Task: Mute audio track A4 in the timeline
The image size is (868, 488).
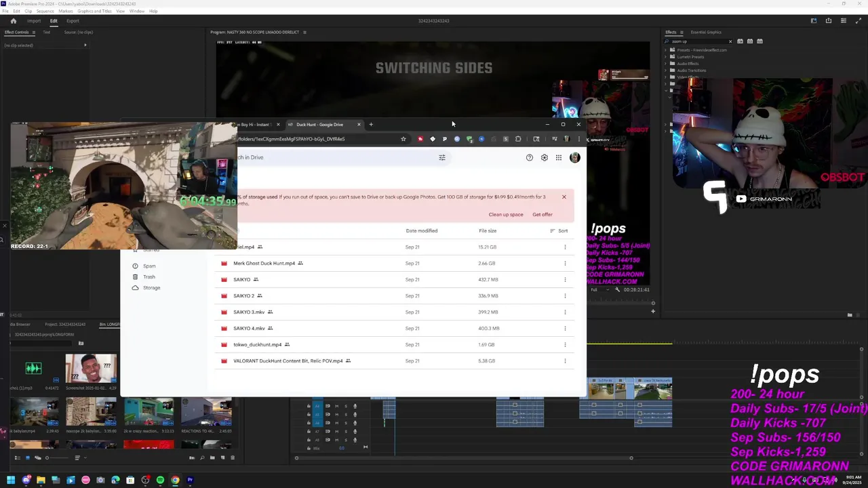Action: point(337,406)
